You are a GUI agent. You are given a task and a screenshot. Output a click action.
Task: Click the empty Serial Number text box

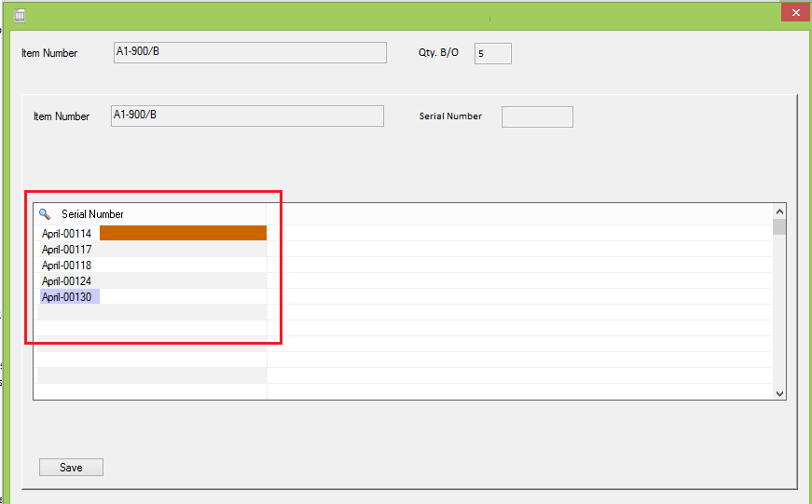coord(537,116)
